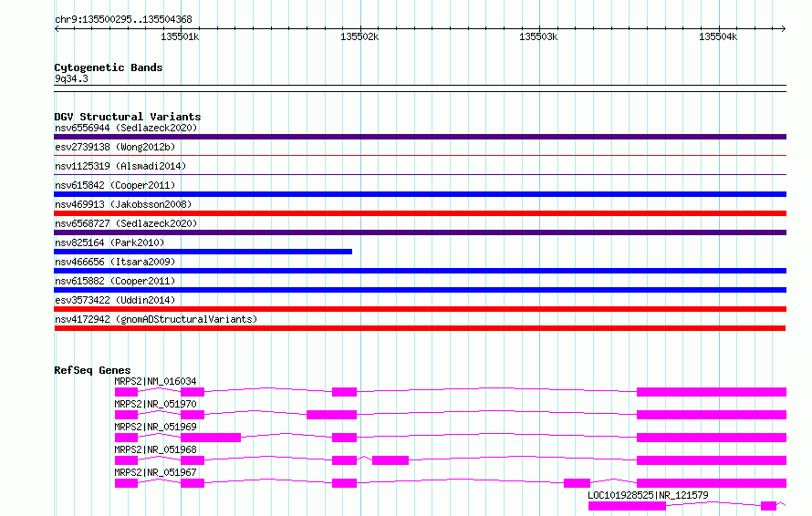The width and height of the screenshot is (812, 516).
Task: Click the fourth exon of MRPS2|NR_051968
Action: pyautogui.click(x=390, y=460)
